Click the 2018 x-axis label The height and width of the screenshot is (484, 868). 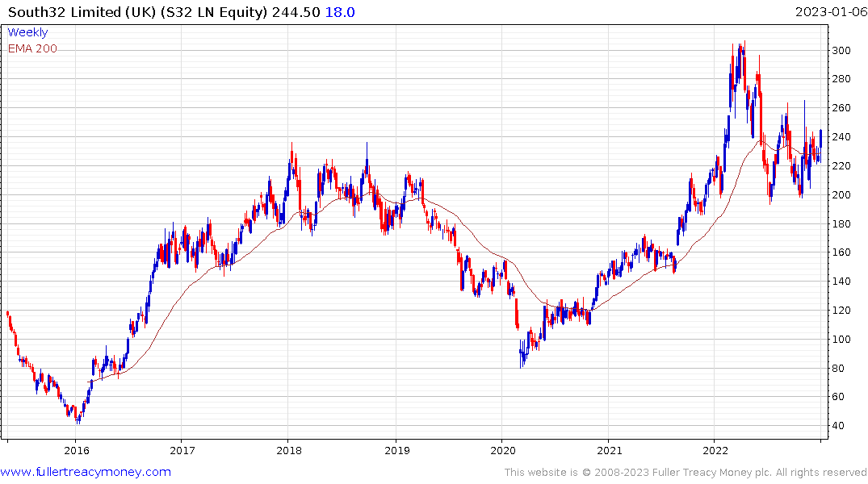tap(289, 450)
